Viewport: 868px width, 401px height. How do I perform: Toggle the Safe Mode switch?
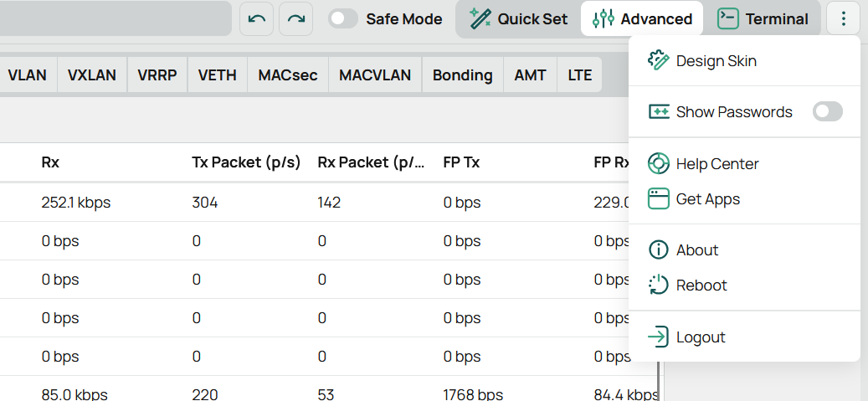343,18
